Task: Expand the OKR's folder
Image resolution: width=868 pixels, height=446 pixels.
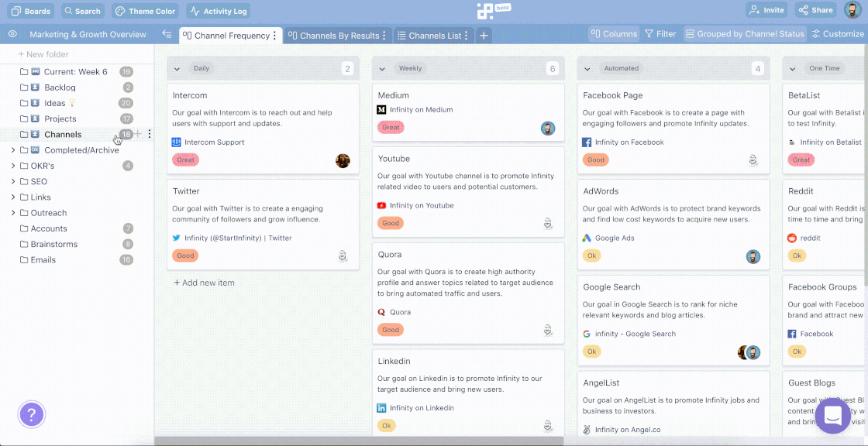Action: [x=13, y=166]
